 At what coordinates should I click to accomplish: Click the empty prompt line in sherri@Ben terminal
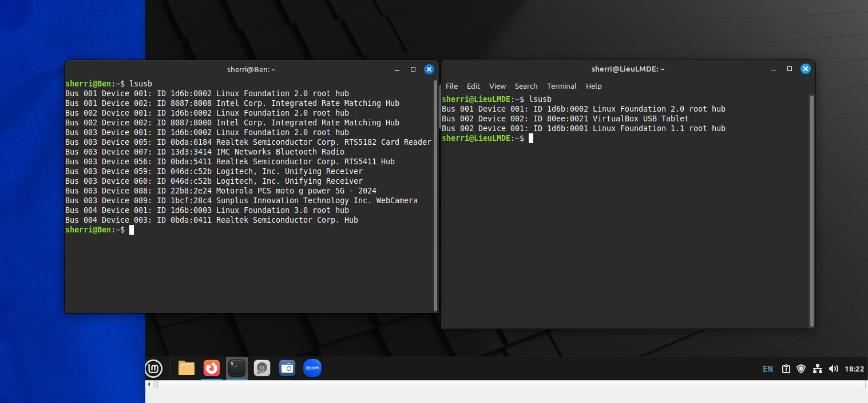tap(100, 230)
